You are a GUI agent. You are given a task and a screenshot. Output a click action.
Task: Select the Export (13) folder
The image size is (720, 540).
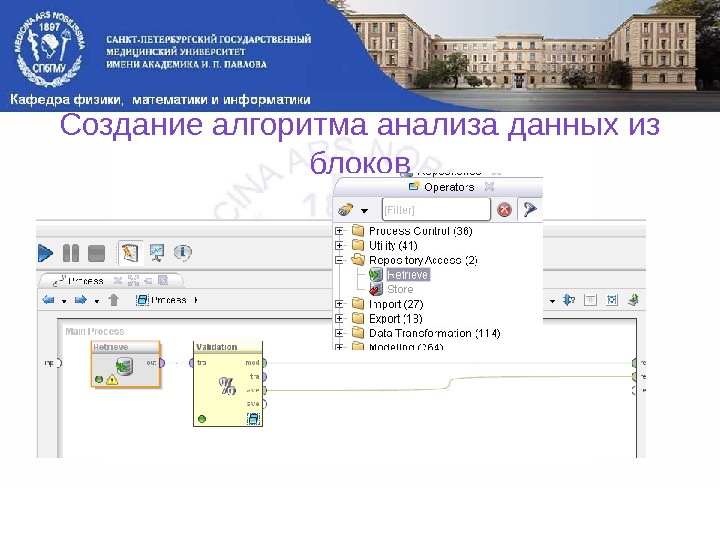[x=395, y=319]
